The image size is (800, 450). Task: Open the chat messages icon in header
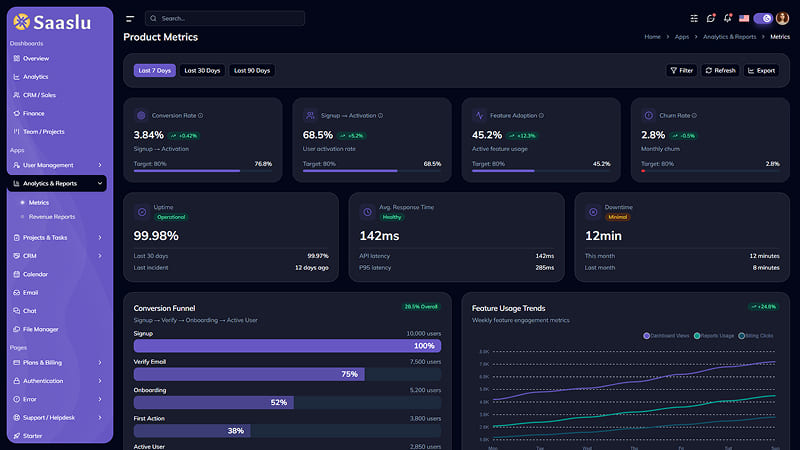tap(711, 18)
